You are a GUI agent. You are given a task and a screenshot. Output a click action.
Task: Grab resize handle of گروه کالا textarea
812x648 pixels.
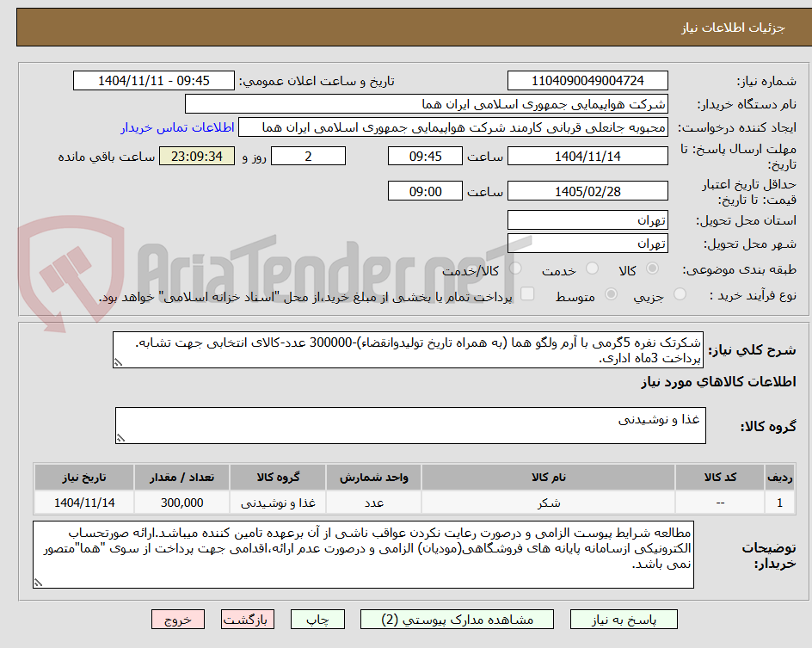coord(120,438)
